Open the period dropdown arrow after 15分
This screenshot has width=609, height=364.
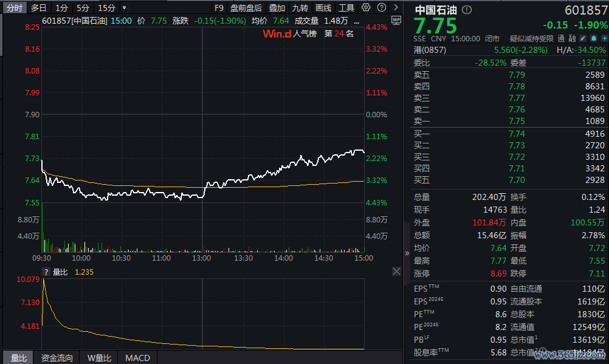124,8
